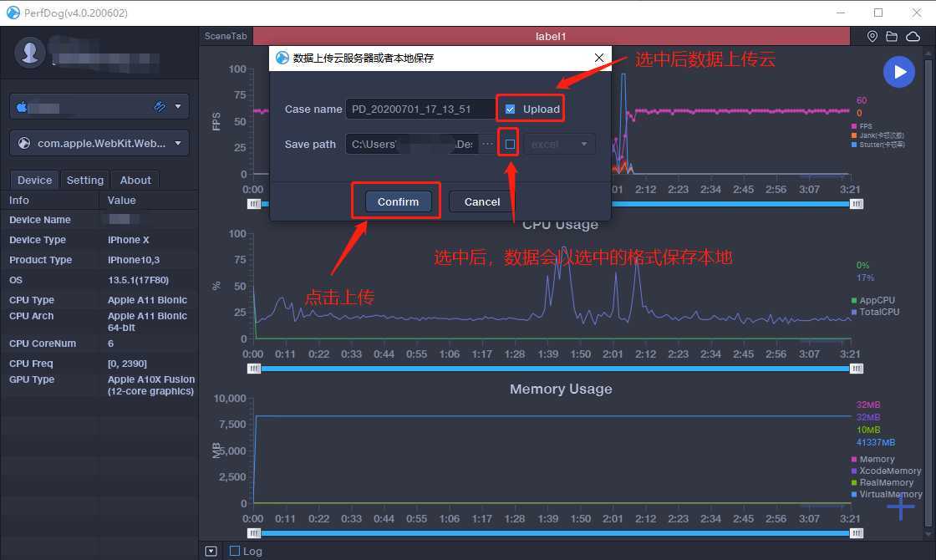The width and height of the screenshot is (936, 560).
Task: Open the excel format dropdown
Action: tap(559, 144)
